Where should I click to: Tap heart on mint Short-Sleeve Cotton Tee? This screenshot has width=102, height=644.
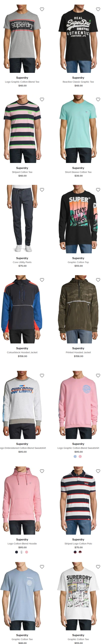point(98,99)
